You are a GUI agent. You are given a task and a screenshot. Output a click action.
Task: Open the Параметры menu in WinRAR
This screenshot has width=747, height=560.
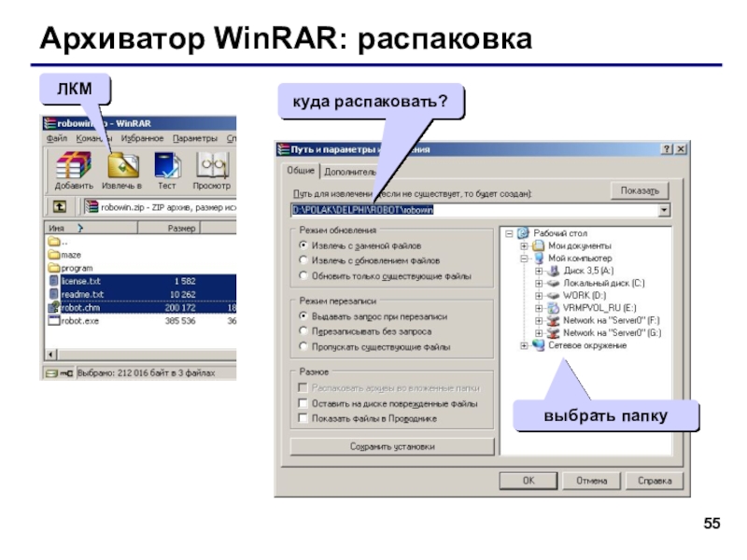click(x=195, y=138)
